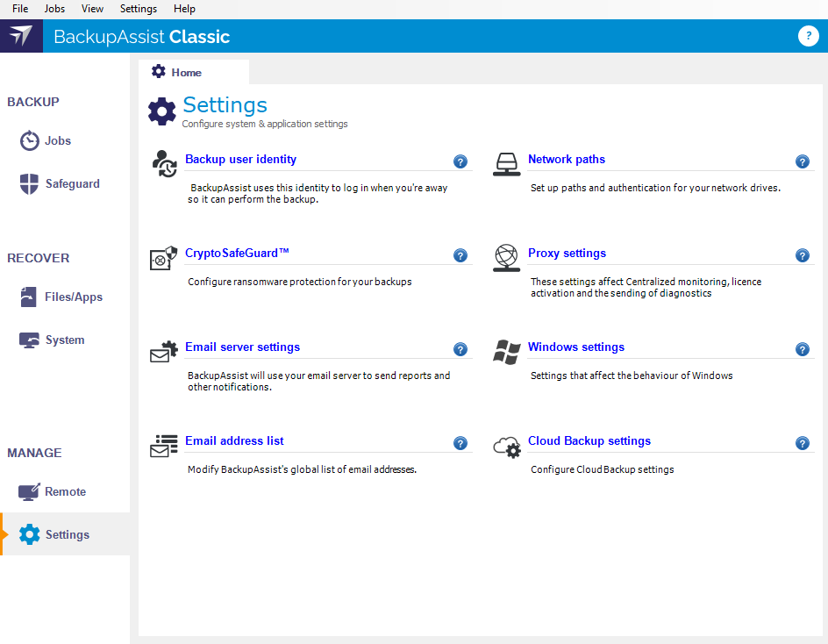Go to Files/Apps recovery
The height and width of the screenshot is (644, 828).
(x=74, y=297)
